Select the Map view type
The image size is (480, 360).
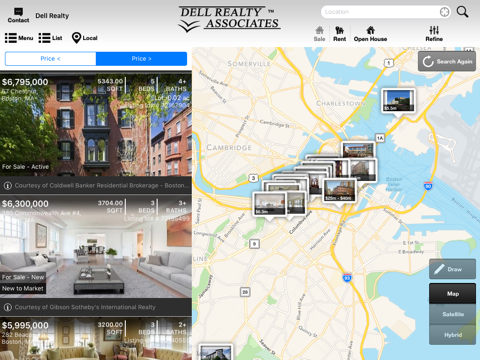point(452,294)
